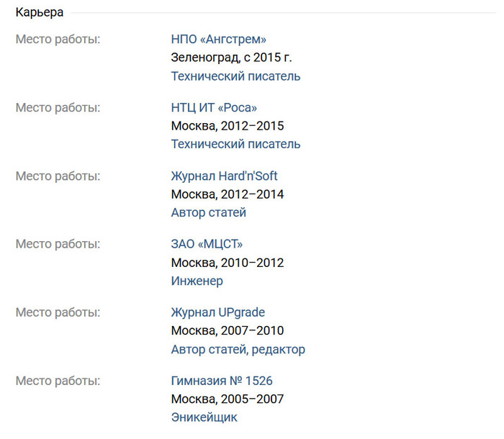The image size is (504, 439).
Task: Click the Москва, 2007–2010 date line
Action: click(227, 331)
